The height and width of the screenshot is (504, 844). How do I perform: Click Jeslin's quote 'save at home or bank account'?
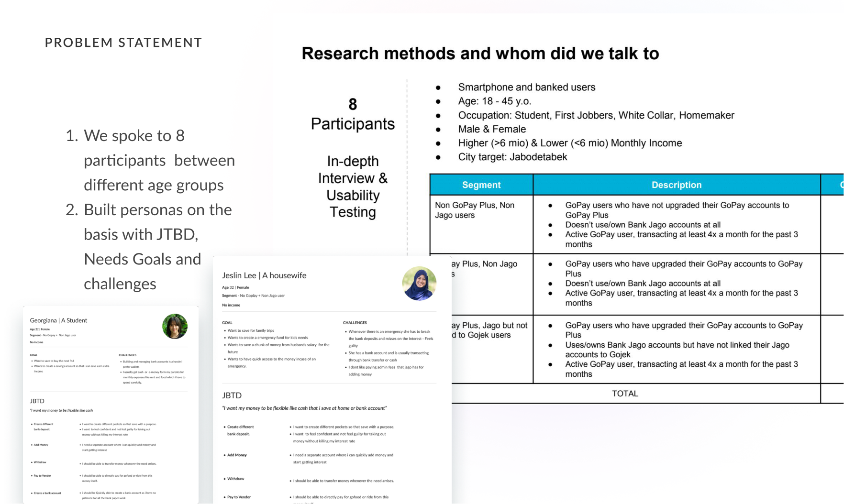click(x=304, y=408)
